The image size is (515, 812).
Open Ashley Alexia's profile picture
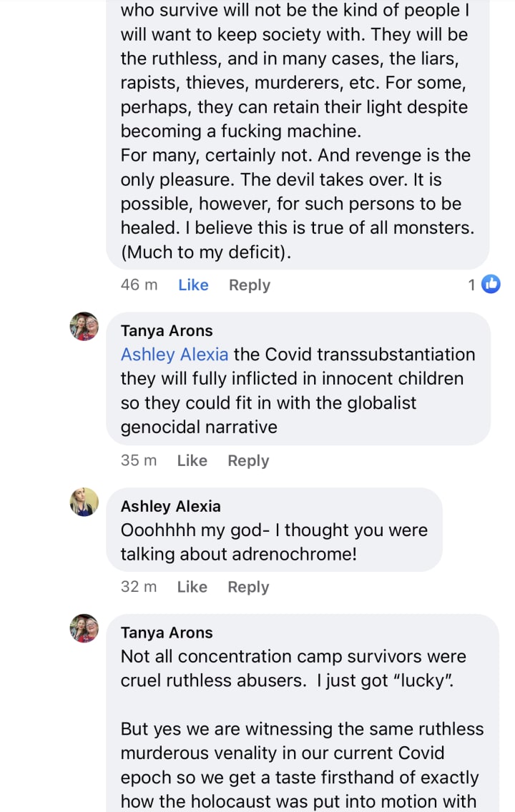[84, 502]
